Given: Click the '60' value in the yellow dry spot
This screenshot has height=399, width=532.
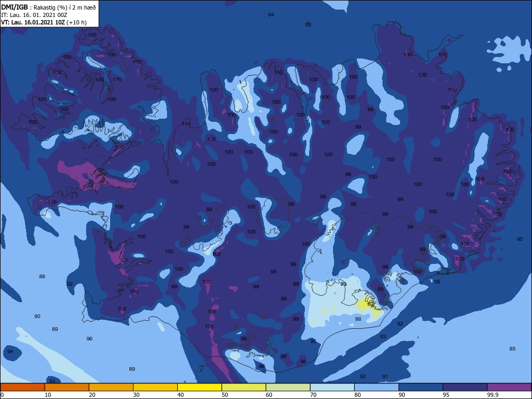Looking at the screenshot, I should (x=370, y=304).
